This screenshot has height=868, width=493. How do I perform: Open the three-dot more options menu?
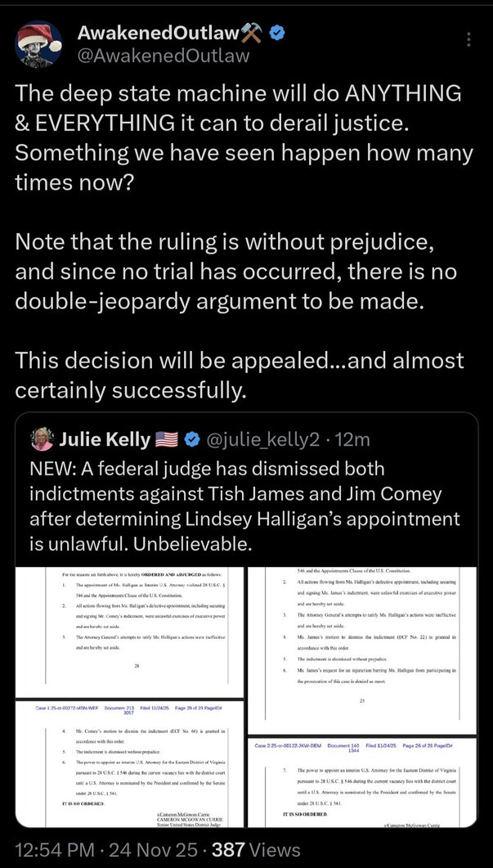[468, 39]
